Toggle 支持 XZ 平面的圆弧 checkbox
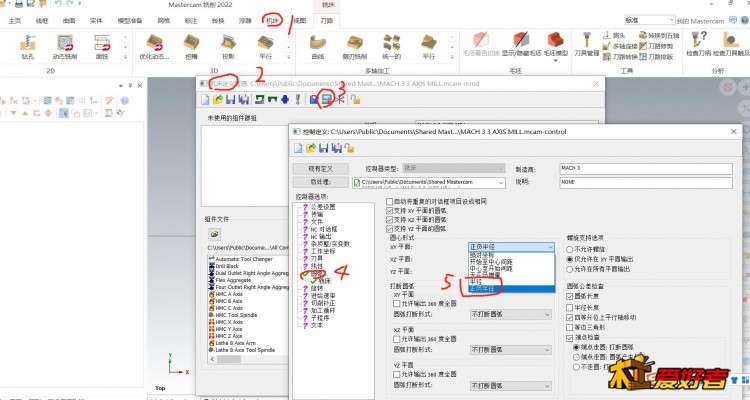 pos(390,220)
